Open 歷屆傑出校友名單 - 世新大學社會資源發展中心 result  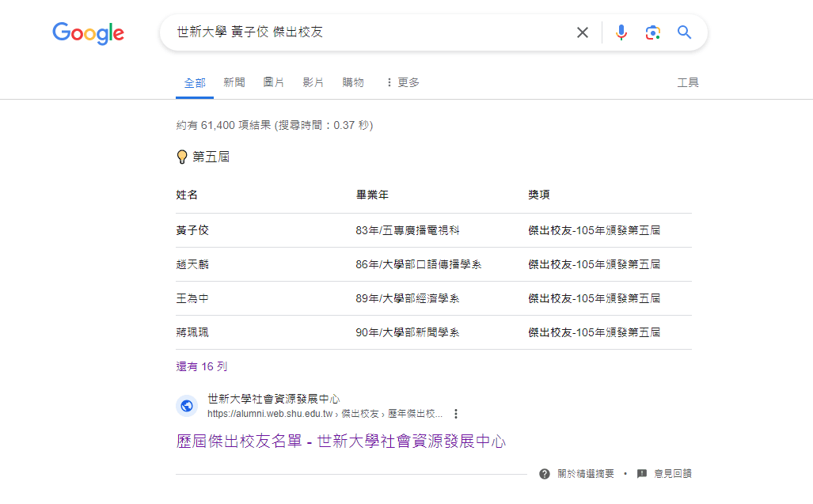tap(340, 441)
